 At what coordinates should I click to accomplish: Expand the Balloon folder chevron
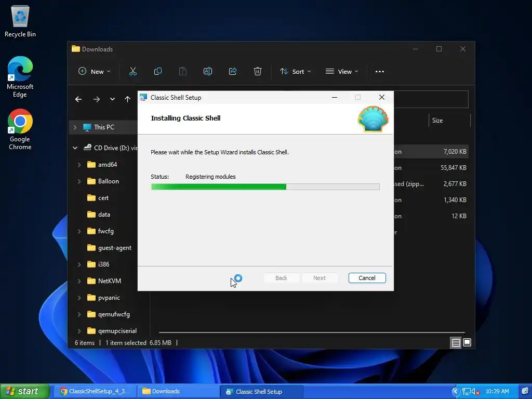tap(79, 181)
